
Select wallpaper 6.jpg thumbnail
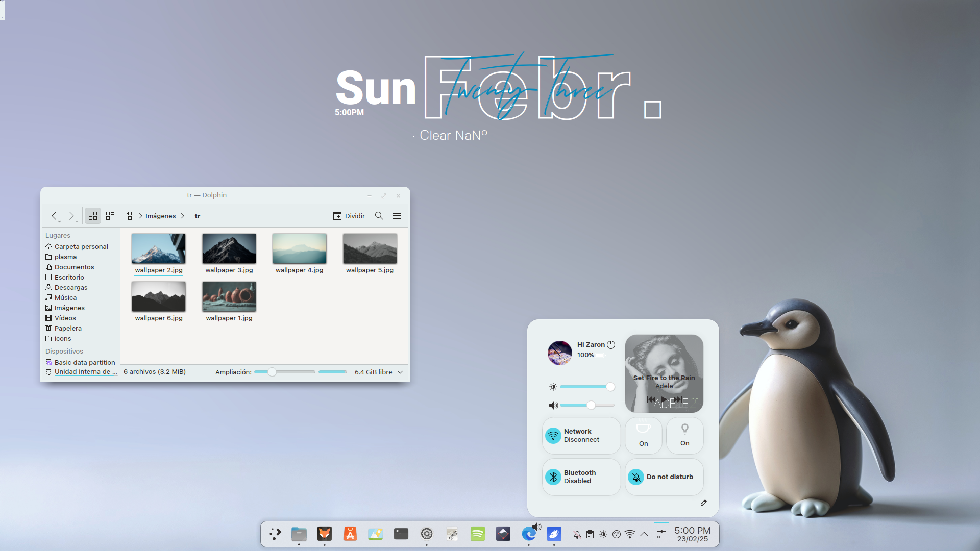pos(159,296)
